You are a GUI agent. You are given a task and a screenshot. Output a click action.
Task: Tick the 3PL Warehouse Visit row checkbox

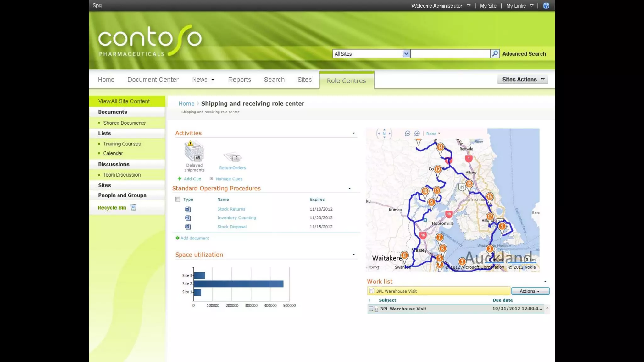371,309
